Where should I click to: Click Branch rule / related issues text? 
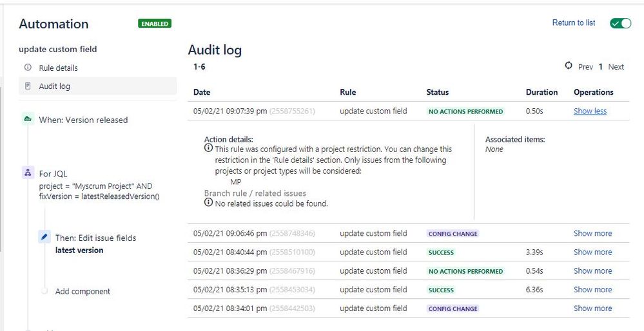click(x=255, y=193)
